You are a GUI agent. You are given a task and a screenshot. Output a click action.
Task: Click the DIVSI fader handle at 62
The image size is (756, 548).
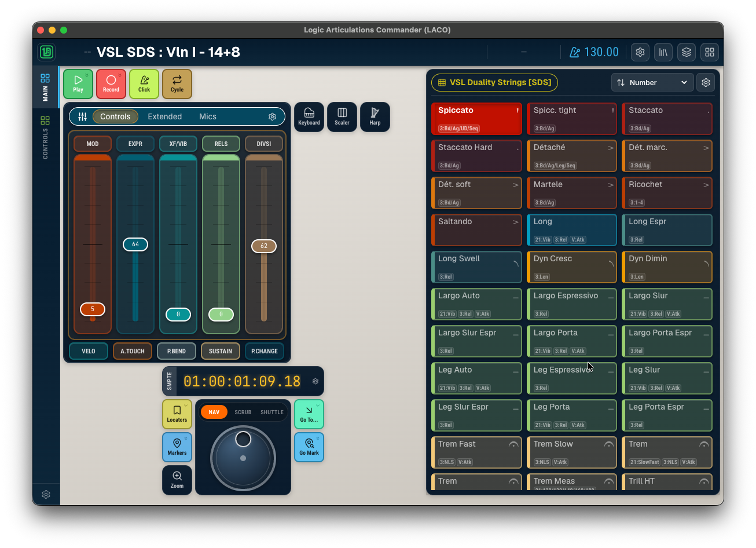coord(264,246)
